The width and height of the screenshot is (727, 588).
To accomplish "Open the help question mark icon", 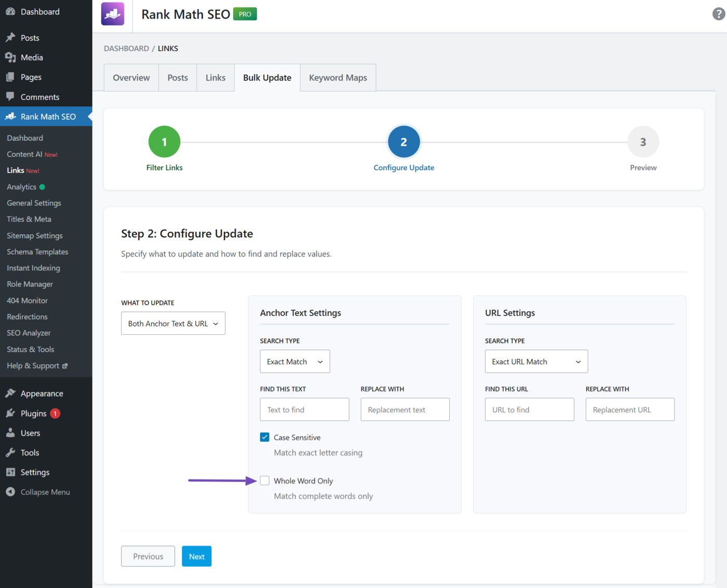I will tap(718, 14).
